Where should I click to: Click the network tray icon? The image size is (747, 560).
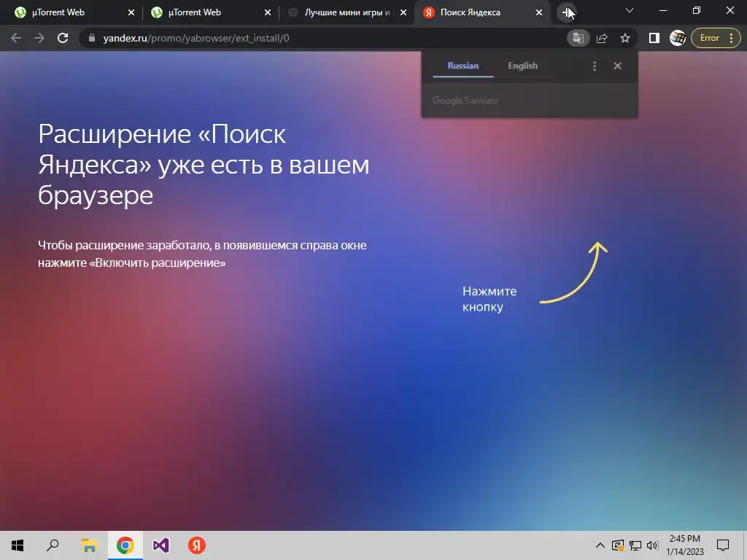coord(635,545)
